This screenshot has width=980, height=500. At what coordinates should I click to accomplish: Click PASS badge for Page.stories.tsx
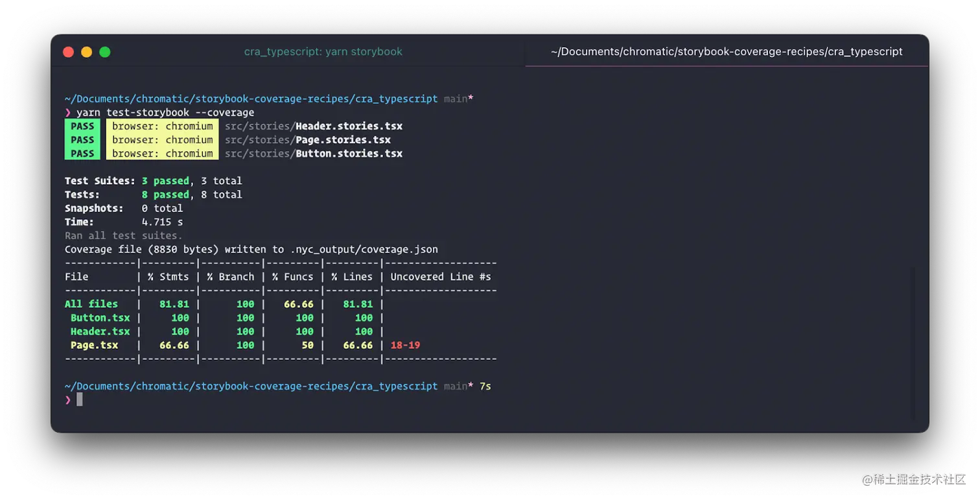[82, 139]
